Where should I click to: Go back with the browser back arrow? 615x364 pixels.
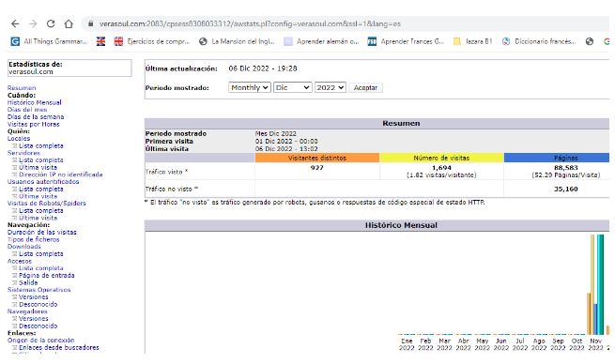[15, 23]
